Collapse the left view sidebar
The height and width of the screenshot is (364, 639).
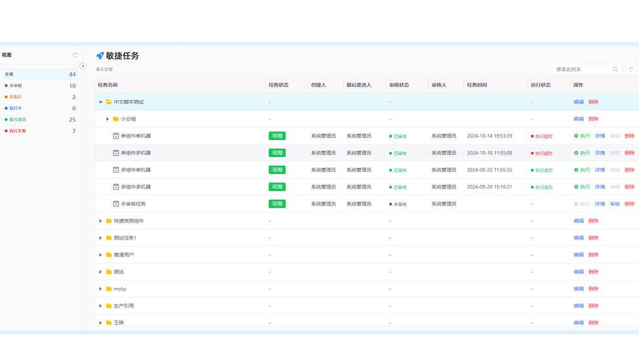tap(83, 66)
